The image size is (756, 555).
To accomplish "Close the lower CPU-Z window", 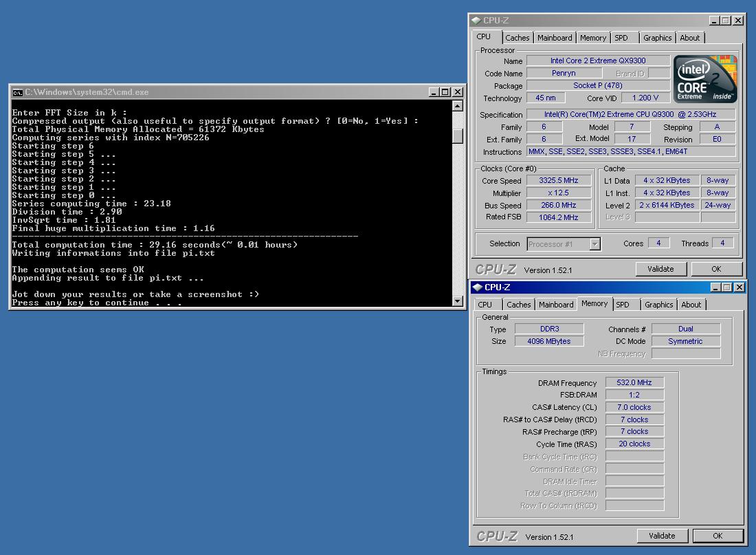I will click(740, 287).
